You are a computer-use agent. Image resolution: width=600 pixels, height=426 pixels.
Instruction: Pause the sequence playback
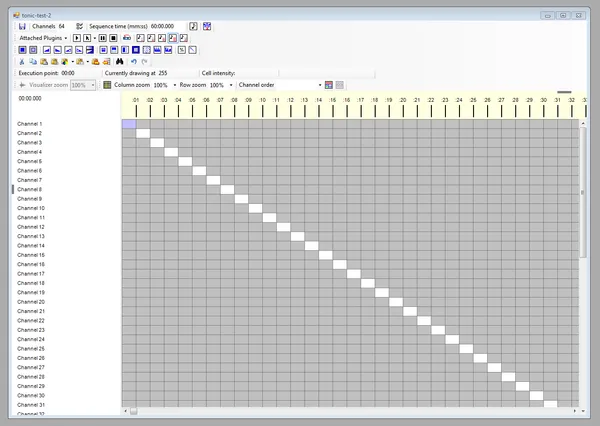[103, 37]
